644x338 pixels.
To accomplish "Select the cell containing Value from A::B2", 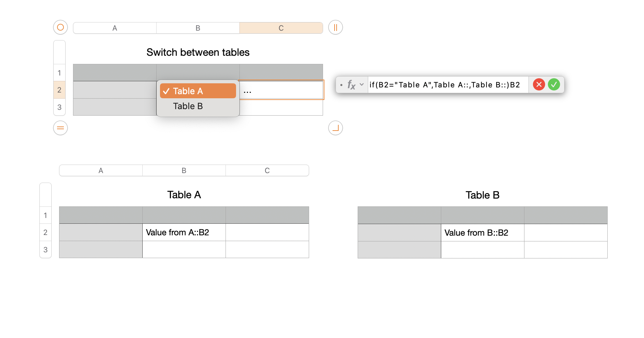I will (184, 233).
